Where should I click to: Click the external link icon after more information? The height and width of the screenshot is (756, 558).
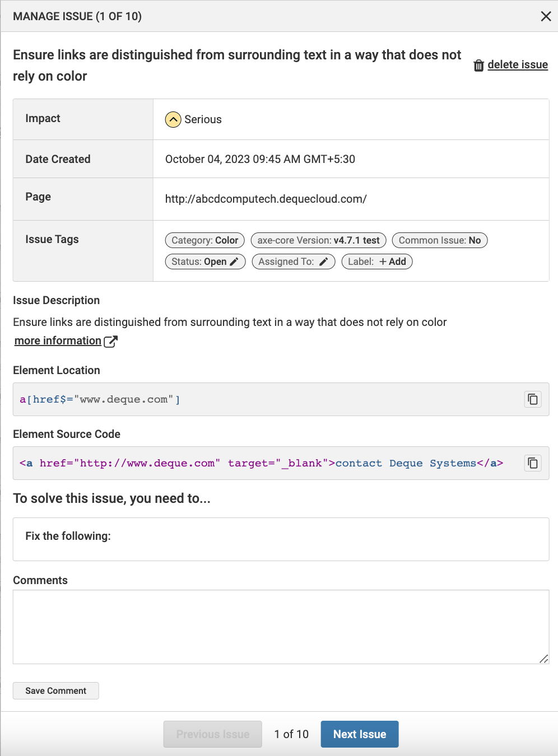(x=111, y=341)
